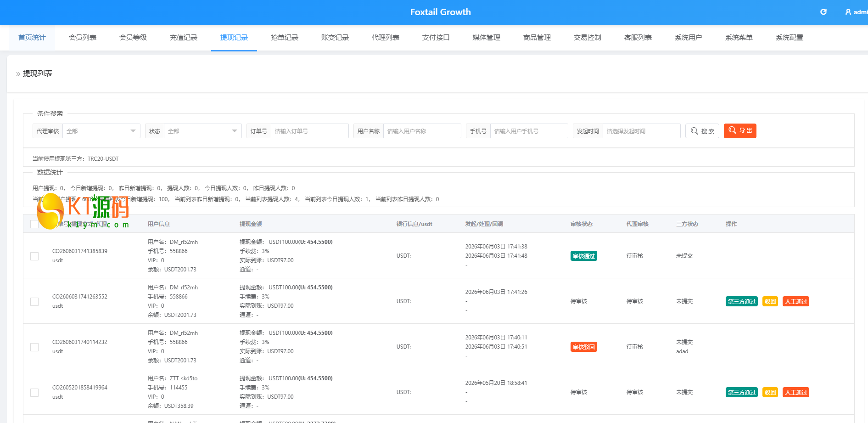Open the 代理列表 tab
868x423 pixels.
[386, 38]
